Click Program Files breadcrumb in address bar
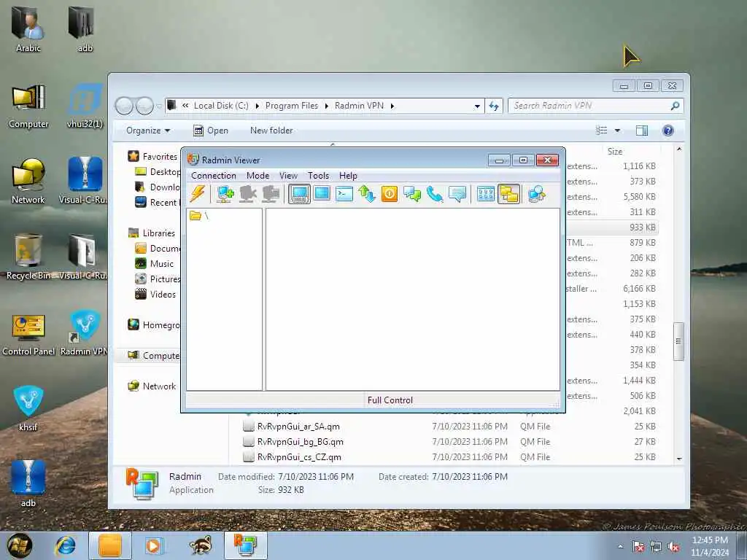 coord(292,106)
